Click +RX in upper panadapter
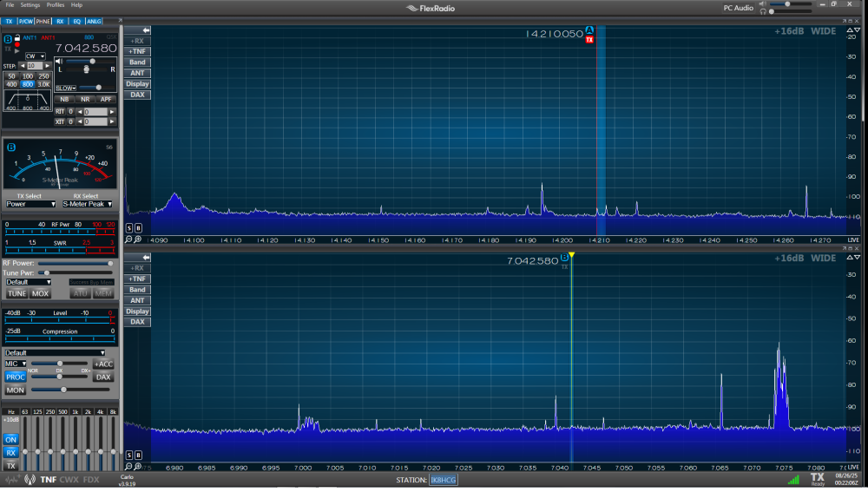This screenshot has height=492, width=868. [137, 41]
